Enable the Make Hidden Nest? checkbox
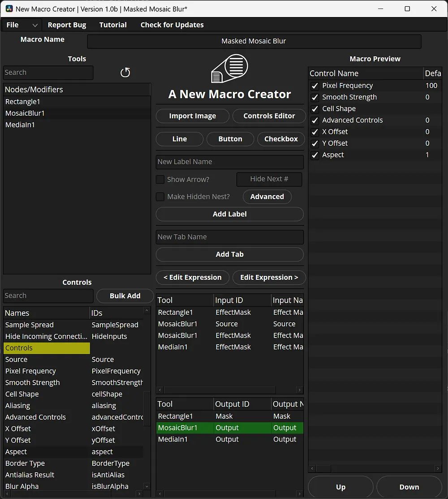The image size is (448, 499). (160, 197)
